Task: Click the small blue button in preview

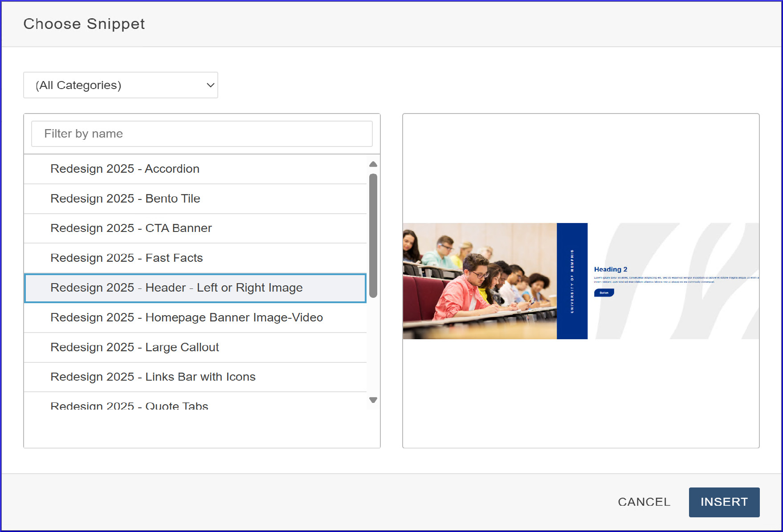Action: [x=604, y=292]
